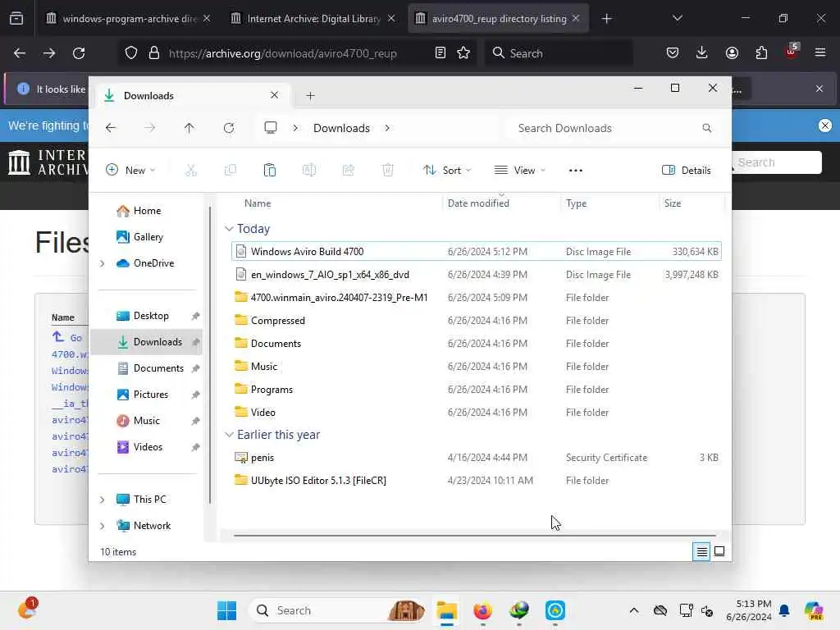Dismiss the blue Internet Archive banner

click(825, 126)
